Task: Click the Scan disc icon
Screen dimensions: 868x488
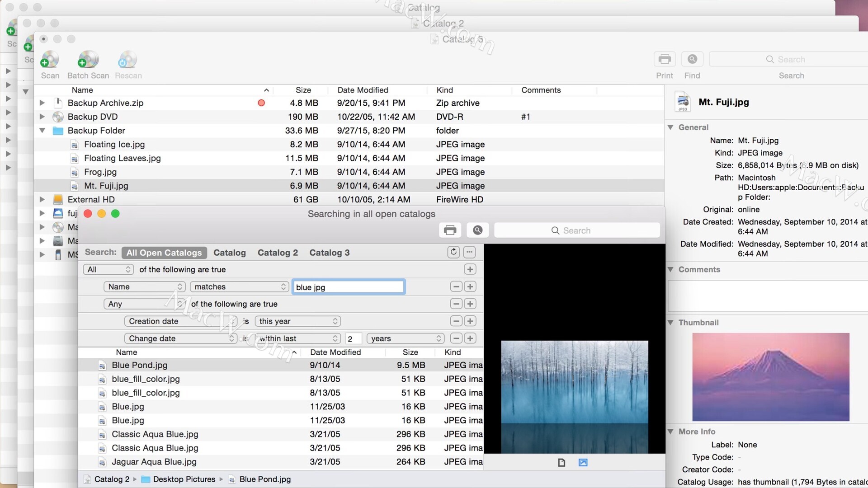Action: tap(50, 60)
